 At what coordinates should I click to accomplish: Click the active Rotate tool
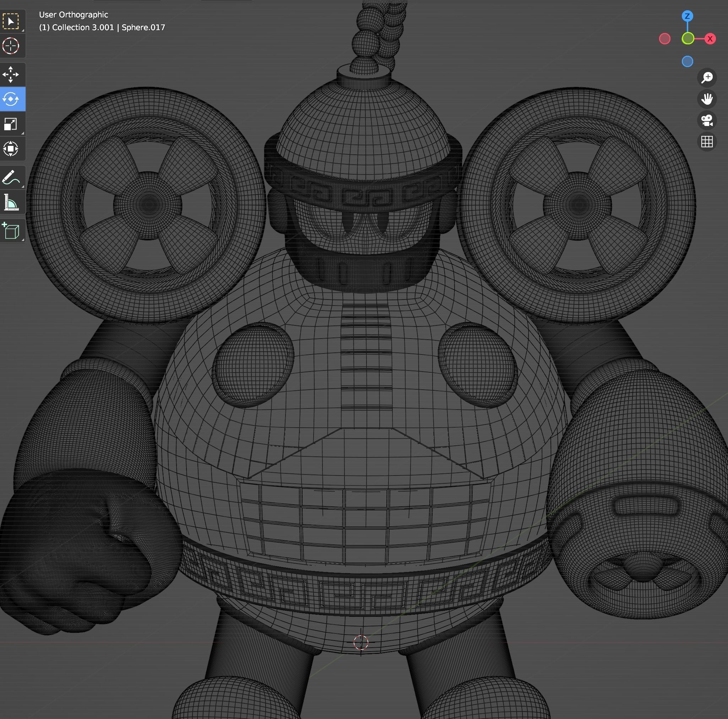click(11, 99)
